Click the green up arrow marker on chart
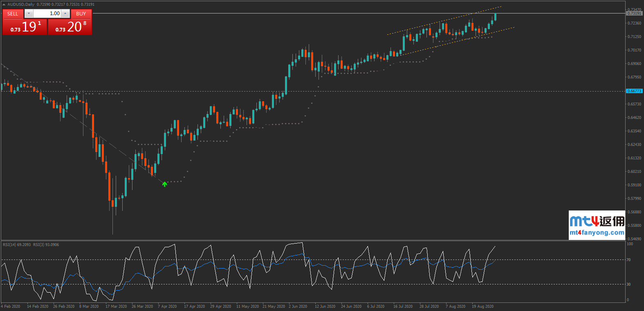Screen dimensions: 644x311 pyautogui.click(x=164, y=184)
